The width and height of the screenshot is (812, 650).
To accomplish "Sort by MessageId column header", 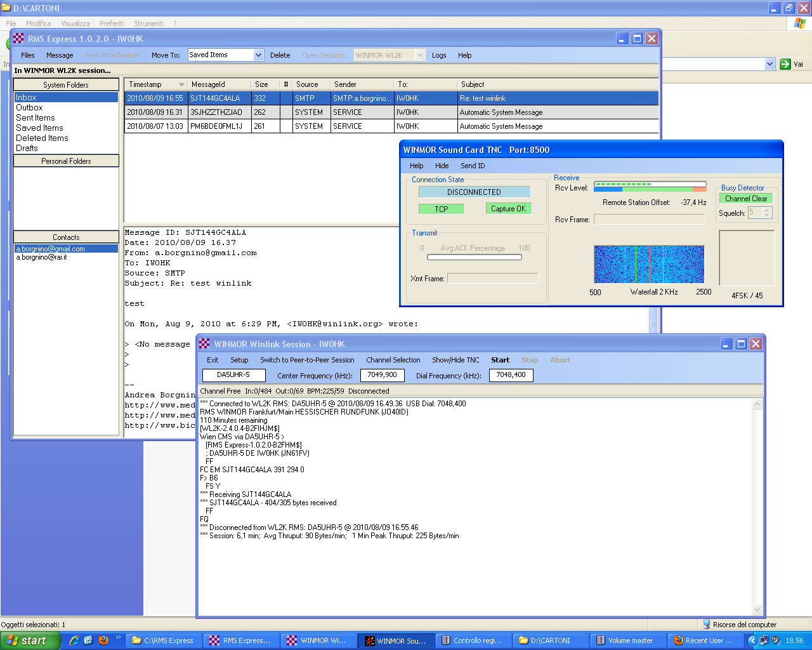I will click(219, 84).
